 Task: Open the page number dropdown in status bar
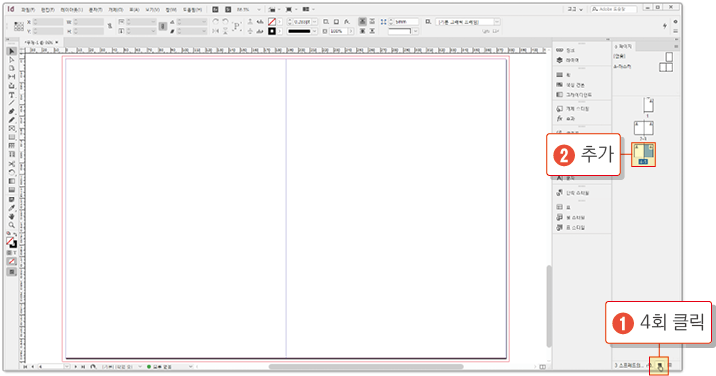pos(67,366)
